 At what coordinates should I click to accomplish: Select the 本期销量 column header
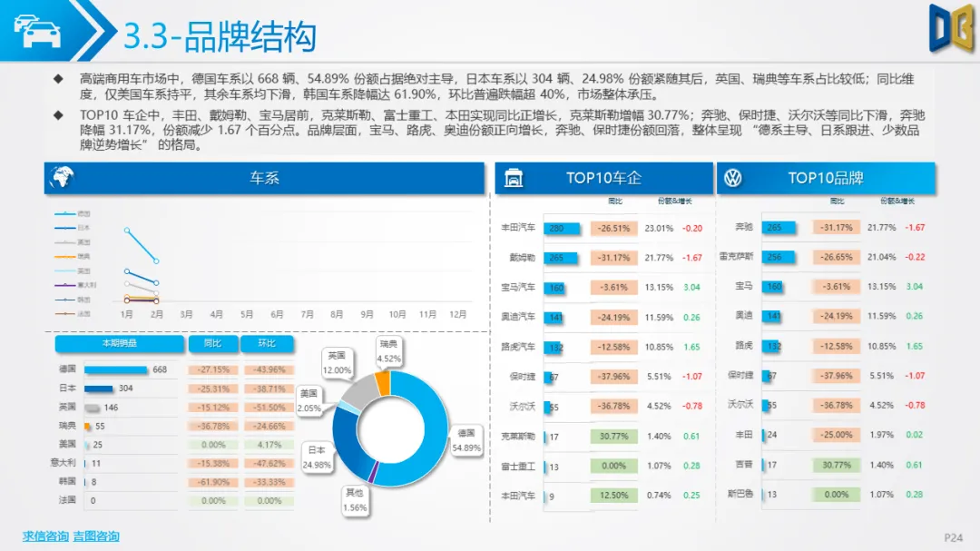(120, 343)
